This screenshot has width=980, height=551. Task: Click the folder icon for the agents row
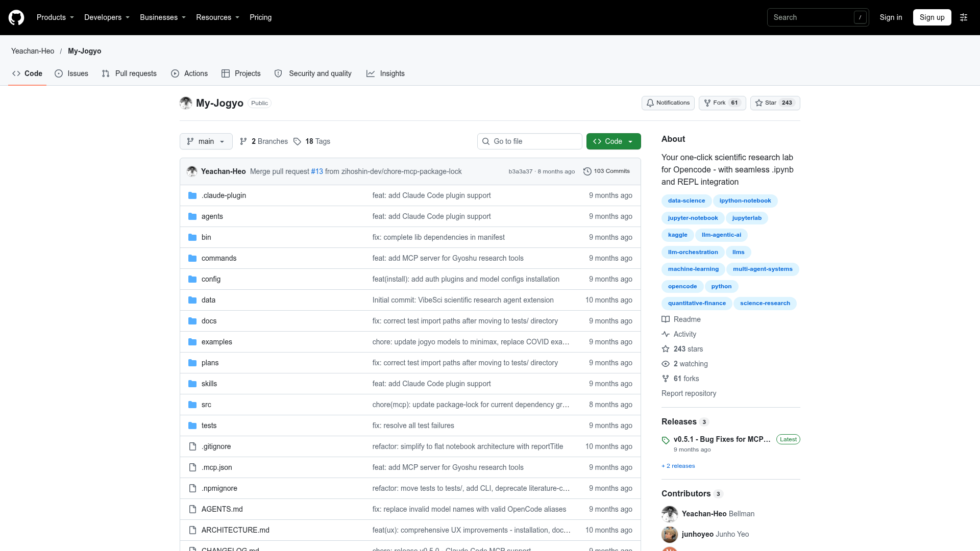[x=192, y=216]
